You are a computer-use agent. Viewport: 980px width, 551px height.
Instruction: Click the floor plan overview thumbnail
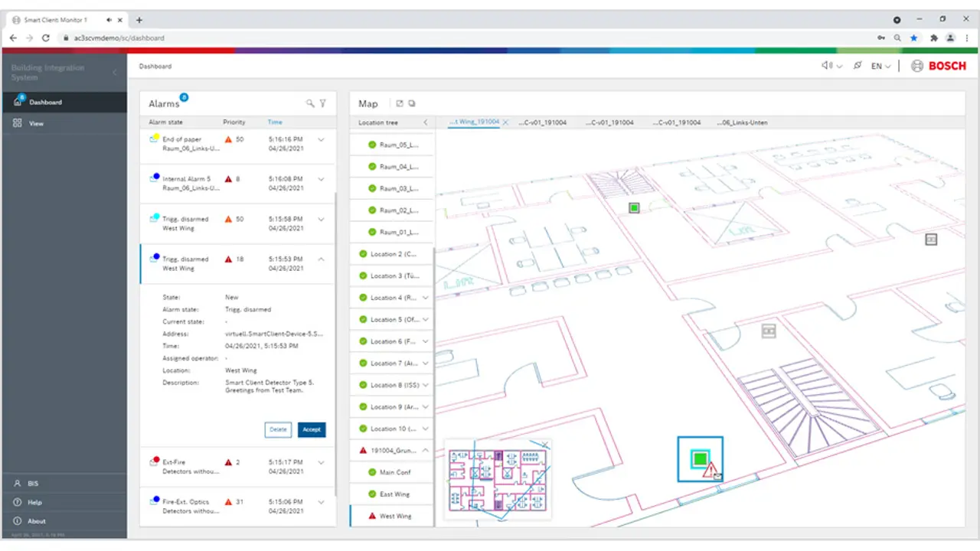[x=498, y=480]
